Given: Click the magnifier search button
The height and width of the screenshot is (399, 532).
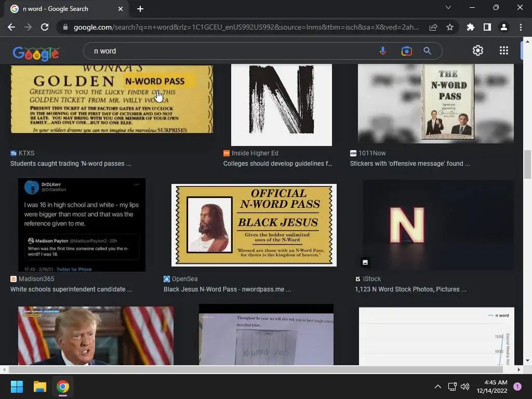Looking at the screenshot, I should click(427, 51).
